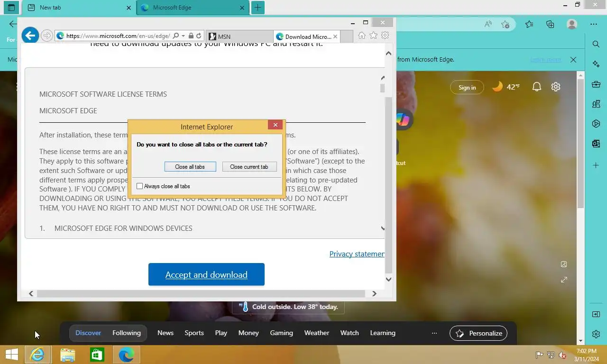Viewport: 607px width, 364px height.
Task: Switch to the New tab tab in Edge
Action: tap(79, 8)
